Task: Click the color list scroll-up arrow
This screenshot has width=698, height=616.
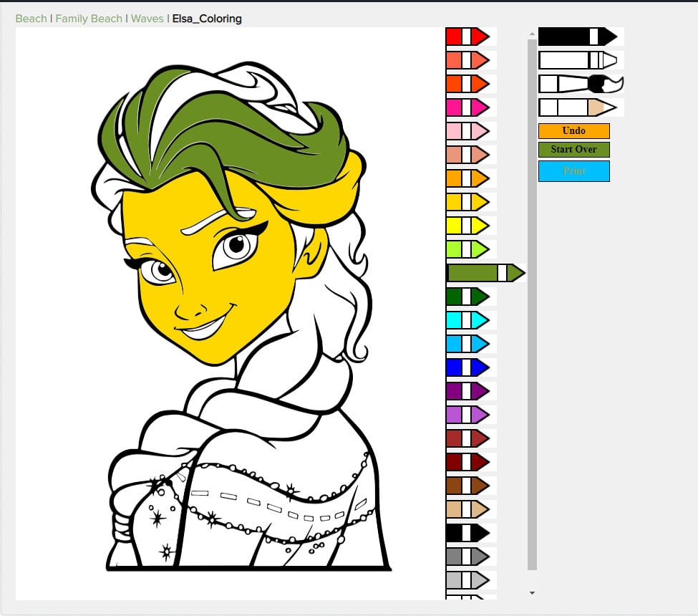Action: 532,34
